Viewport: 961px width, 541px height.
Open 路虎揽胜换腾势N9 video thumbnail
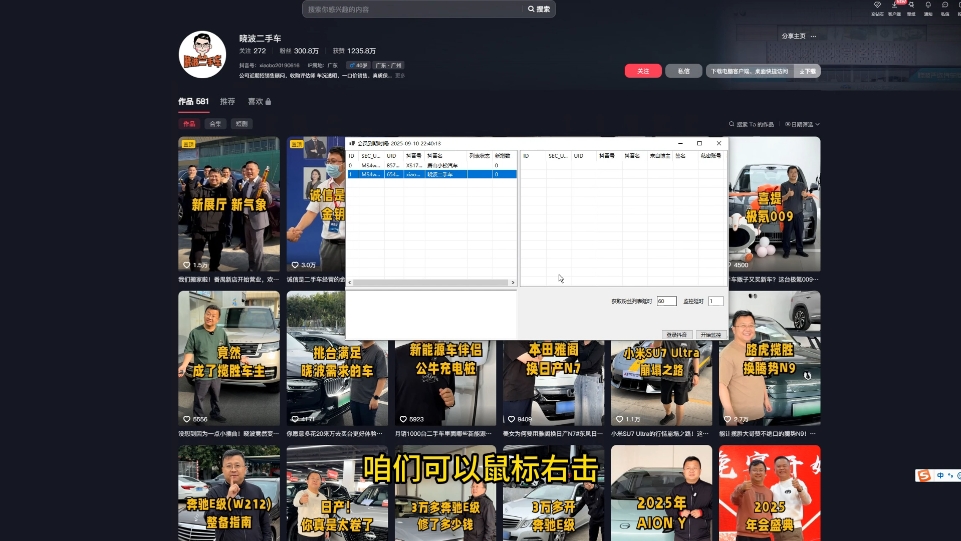tap(770, 358)
